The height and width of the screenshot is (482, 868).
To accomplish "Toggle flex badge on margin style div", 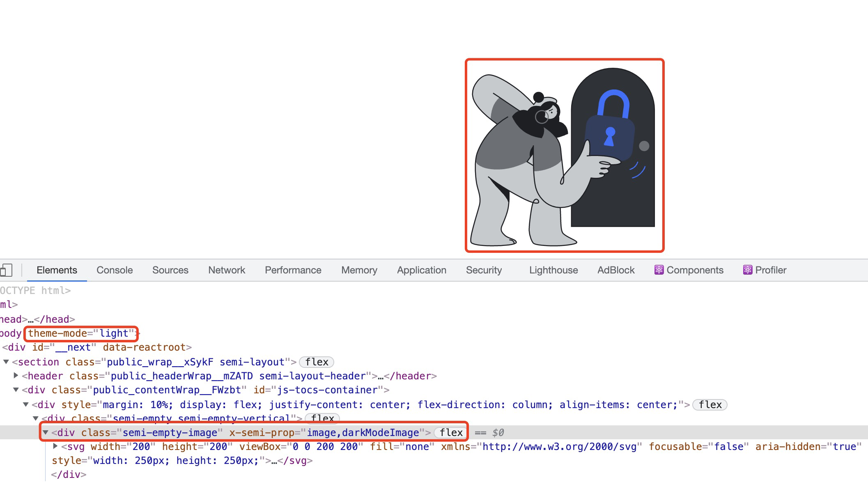I will point(710,405).
